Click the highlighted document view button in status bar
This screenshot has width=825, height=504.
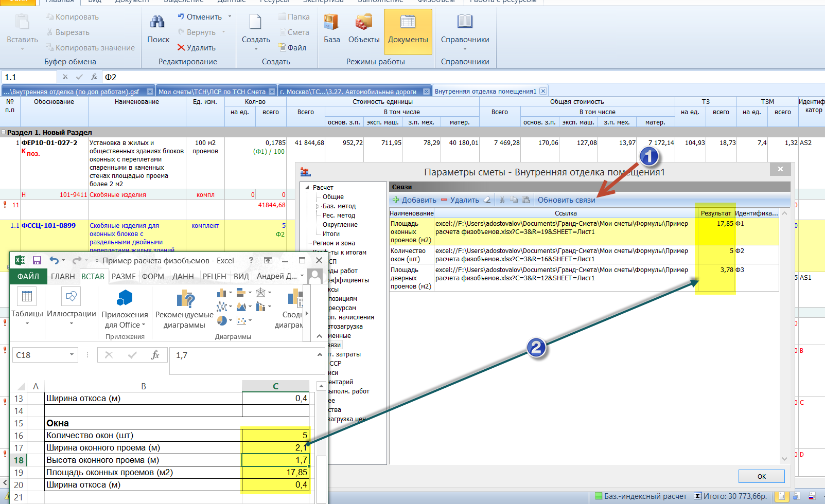pos(782,496)
